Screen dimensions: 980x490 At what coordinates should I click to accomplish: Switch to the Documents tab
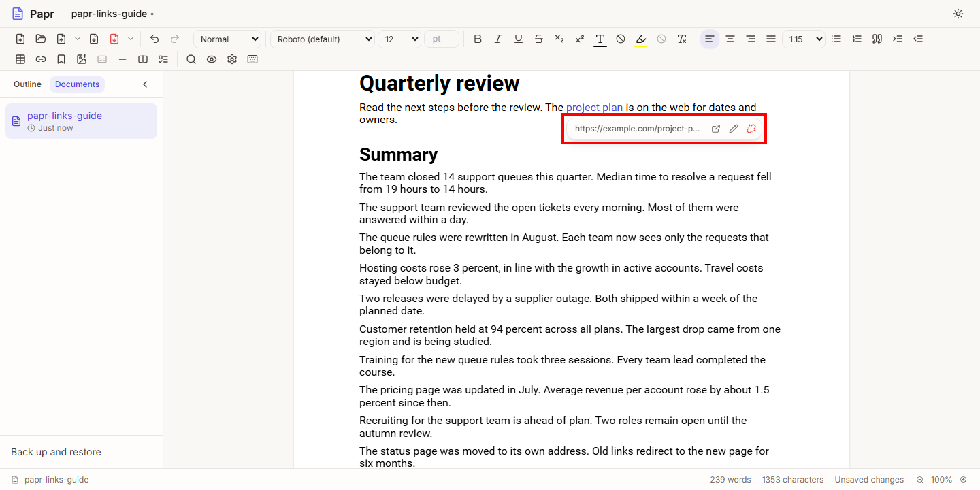[78, 84]
